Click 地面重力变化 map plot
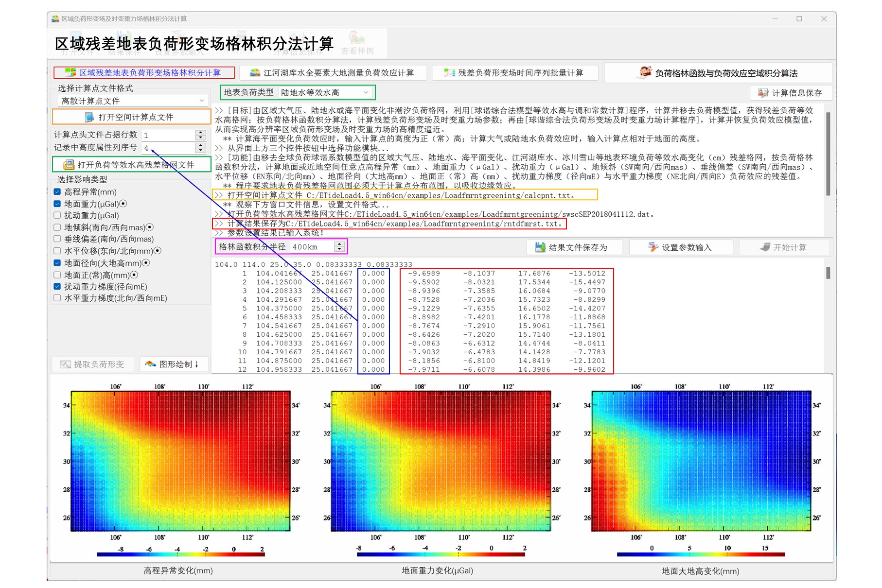 441,461
